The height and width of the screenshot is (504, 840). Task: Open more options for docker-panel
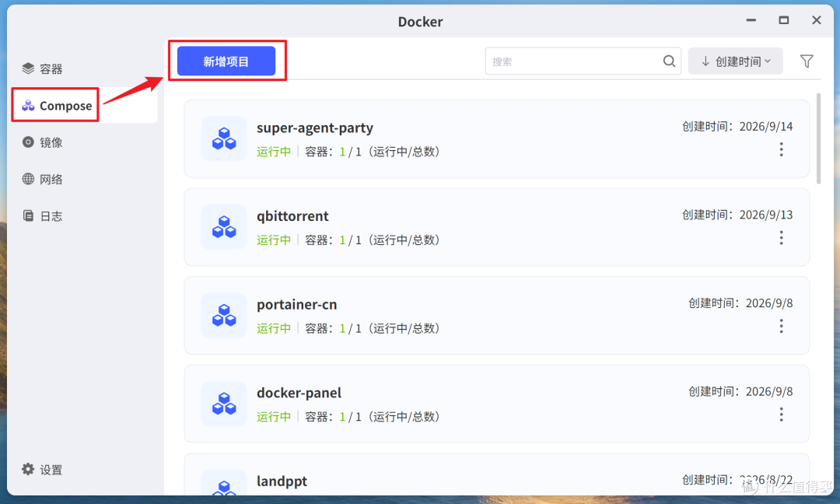[781, 415]
